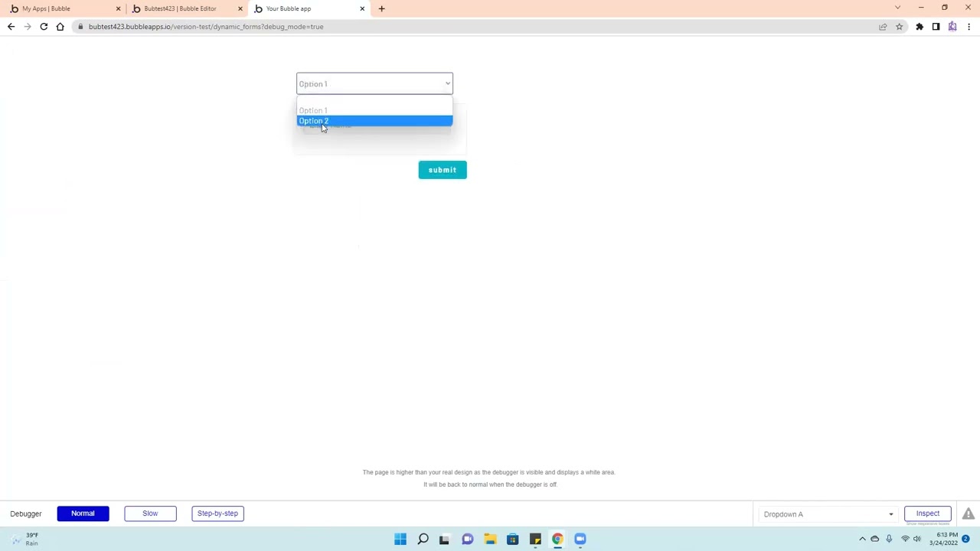The width and height of the screenshot is (980, 551).
Task: Open volume speaker tray icon
Action: 917,539
